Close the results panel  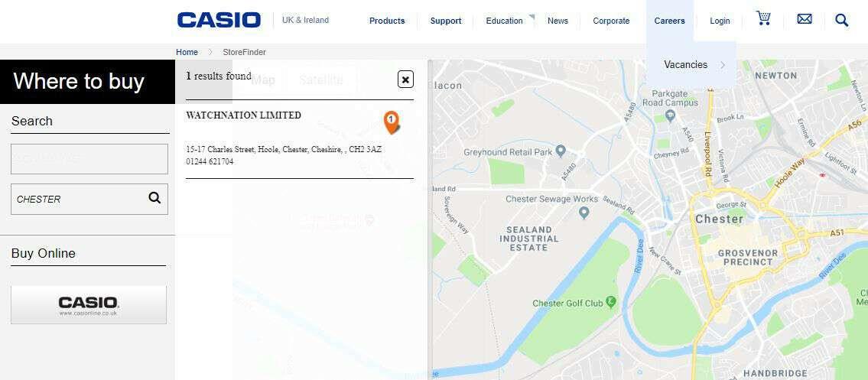point(405,79)
